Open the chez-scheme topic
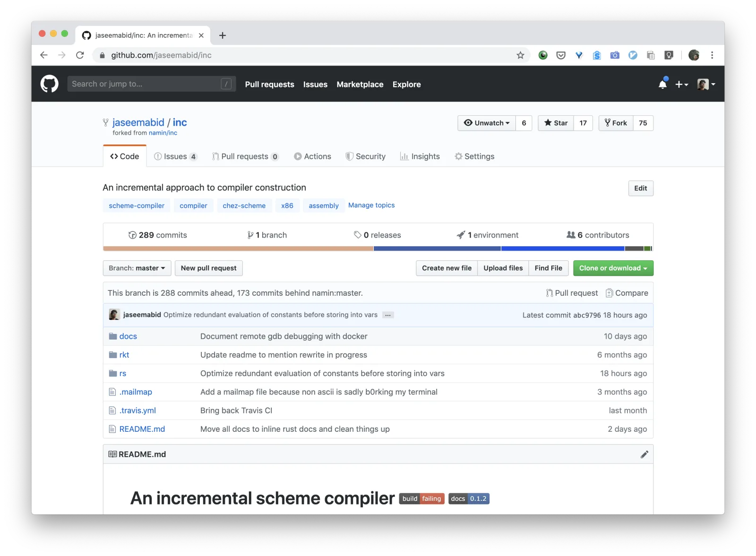Image resolution: width=756 pixels, height=556 pixels. tap(244, 205)
